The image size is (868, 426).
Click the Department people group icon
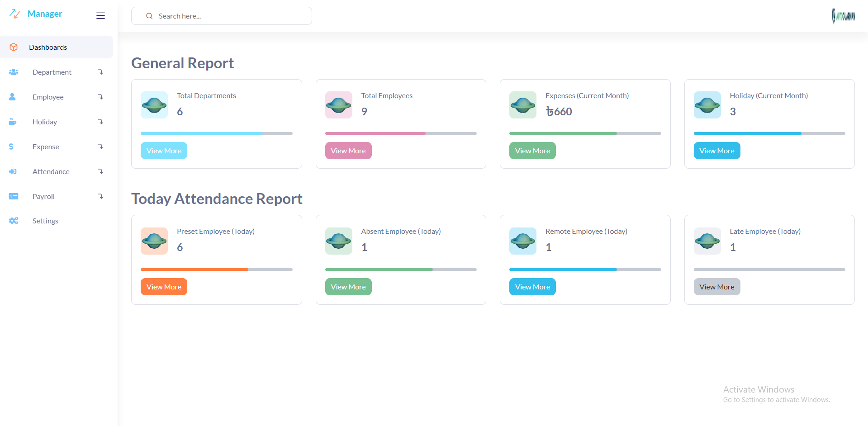point(14,72)
